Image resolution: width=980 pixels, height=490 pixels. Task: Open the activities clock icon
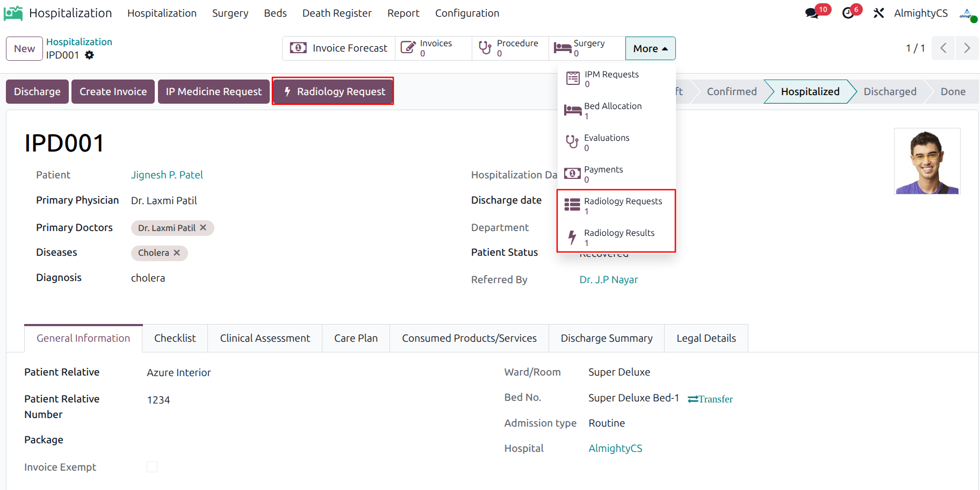848,13
